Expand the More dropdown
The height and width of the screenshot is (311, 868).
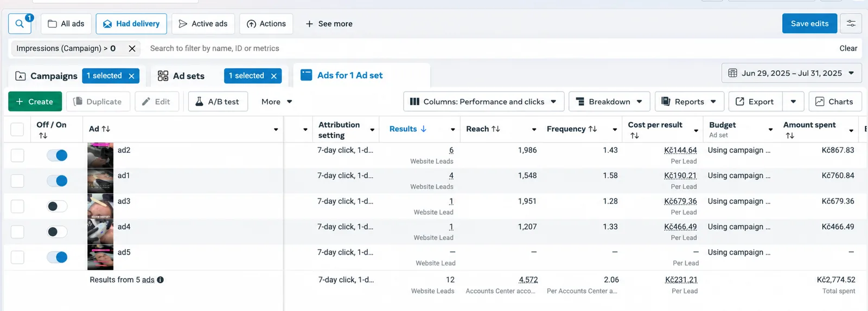(277, 102)
